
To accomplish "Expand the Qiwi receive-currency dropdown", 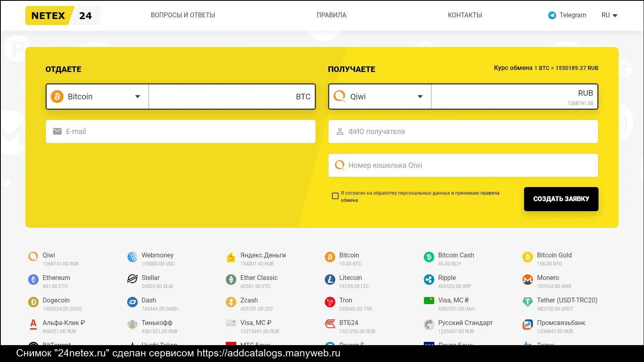I will click(420, 97).
